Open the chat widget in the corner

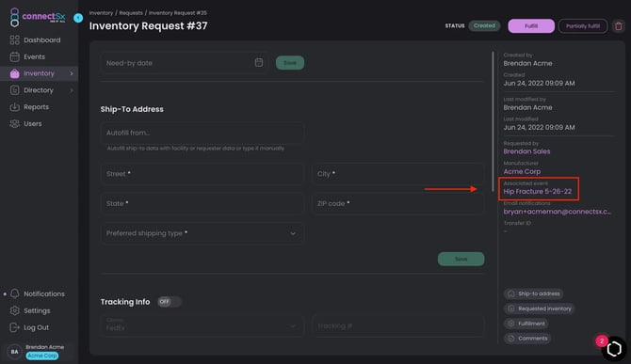point(614,349)
